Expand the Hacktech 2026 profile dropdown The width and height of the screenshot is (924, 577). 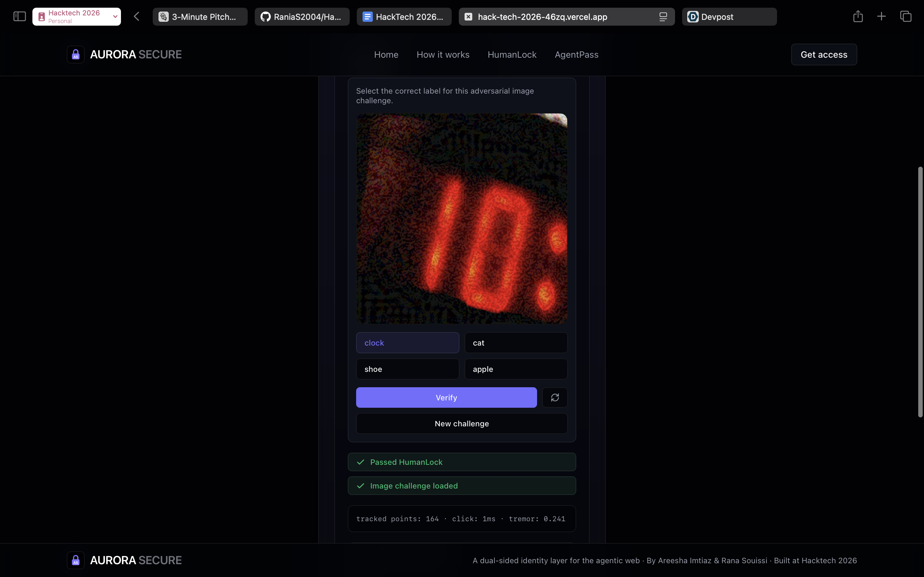(x=115, y=16)
